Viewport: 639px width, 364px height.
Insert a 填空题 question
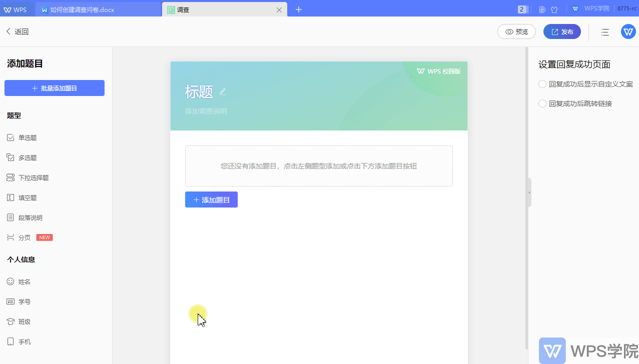[28, 197]
